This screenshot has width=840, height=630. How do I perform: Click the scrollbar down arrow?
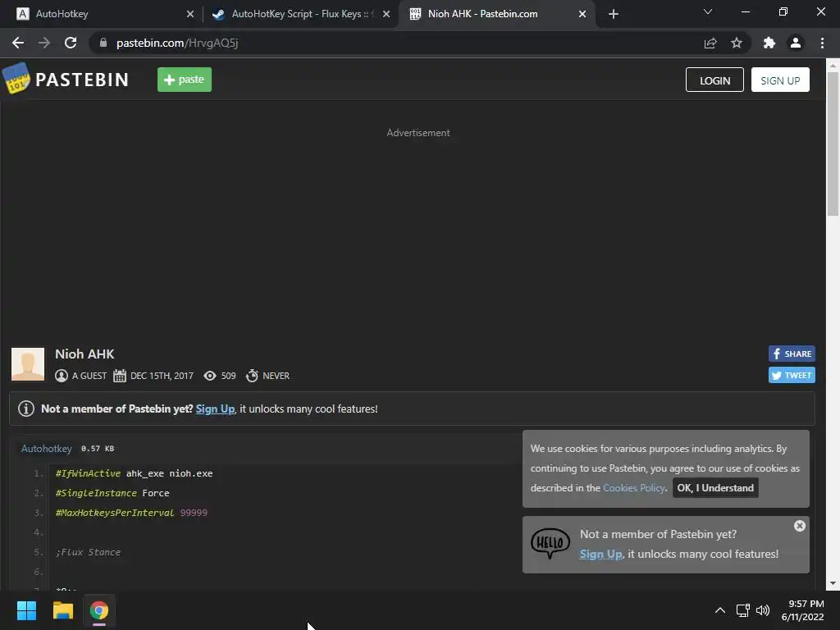click(833, 583)
